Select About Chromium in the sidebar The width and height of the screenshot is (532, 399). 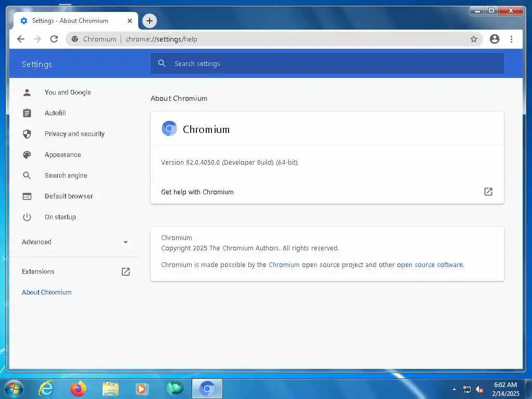(x=46, y=292)
